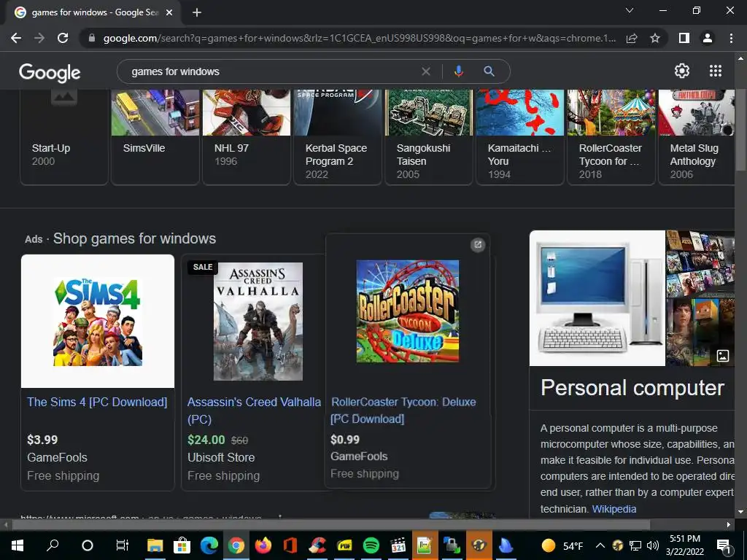Click the Ubisoft Store seller name
The width and height of the screenshot is (747, 560).
(221, 457)
